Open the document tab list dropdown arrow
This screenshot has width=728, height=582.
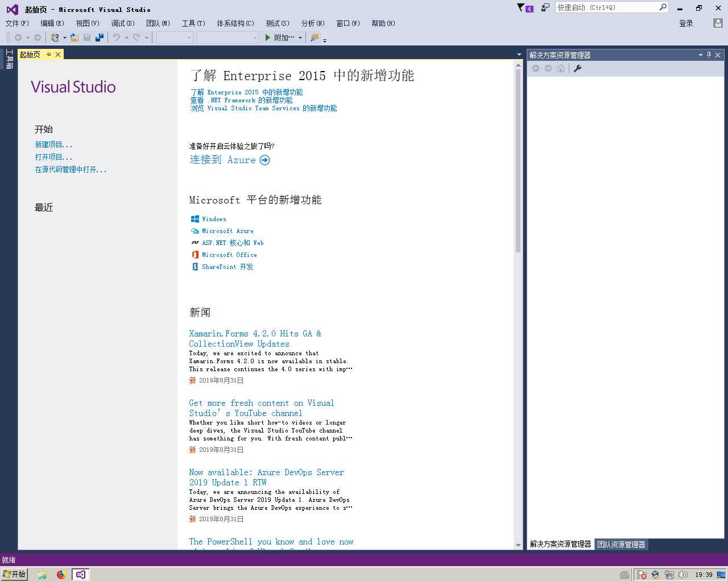519,55
